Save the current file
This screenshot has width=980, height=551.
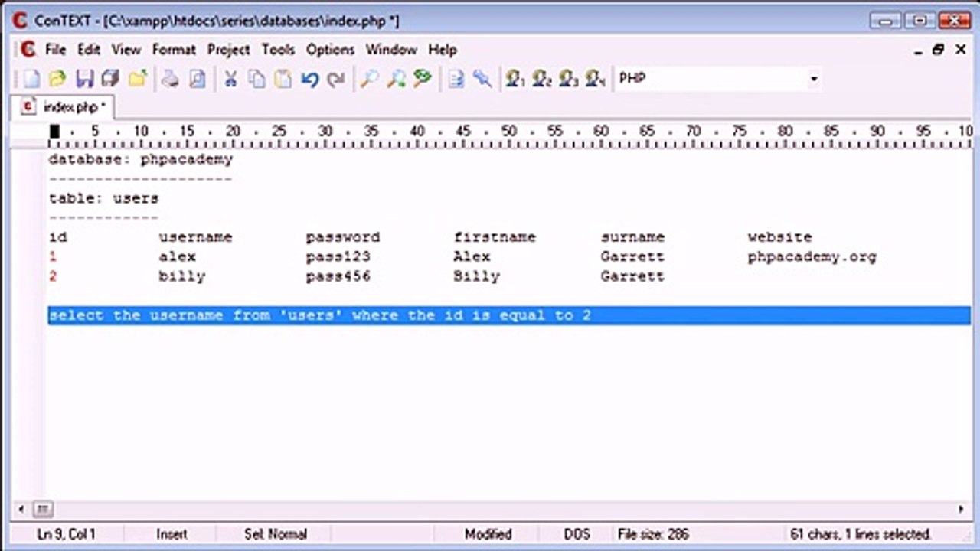(84, 78)
